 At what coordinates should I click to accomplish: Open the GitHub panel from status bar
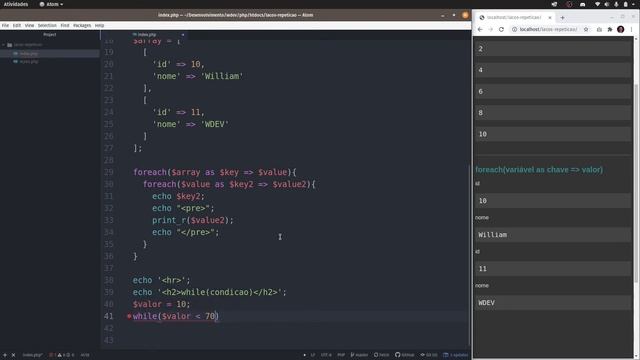click(x=404, y=355)
